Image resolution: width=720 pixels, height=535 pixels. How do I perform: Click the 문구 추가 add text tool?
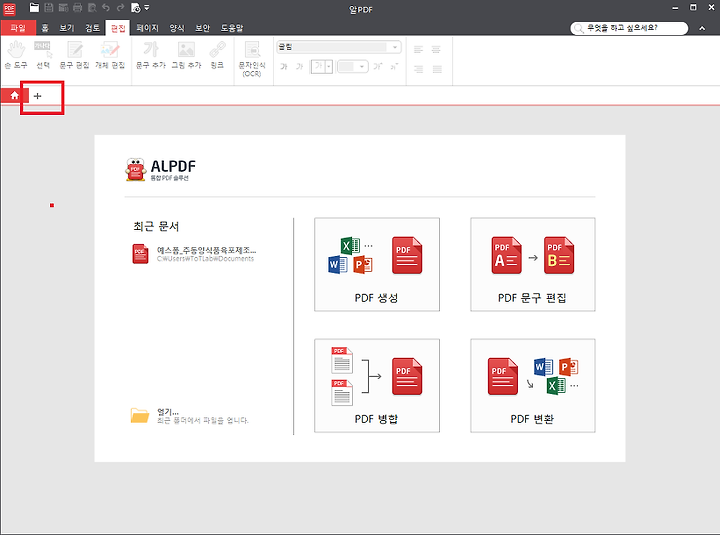tap(151, 55)
